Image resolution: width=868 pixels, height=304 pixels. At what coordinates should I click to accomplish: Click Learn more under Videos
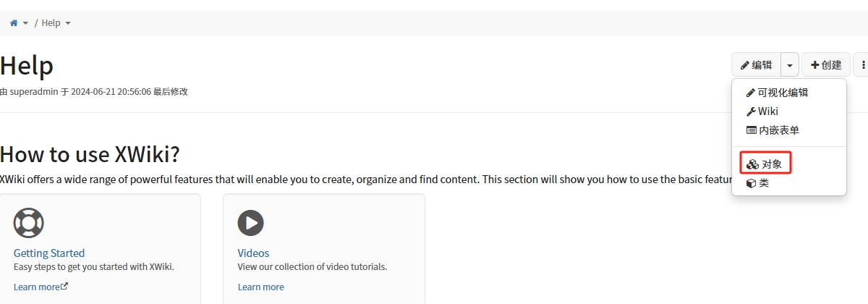260,287
